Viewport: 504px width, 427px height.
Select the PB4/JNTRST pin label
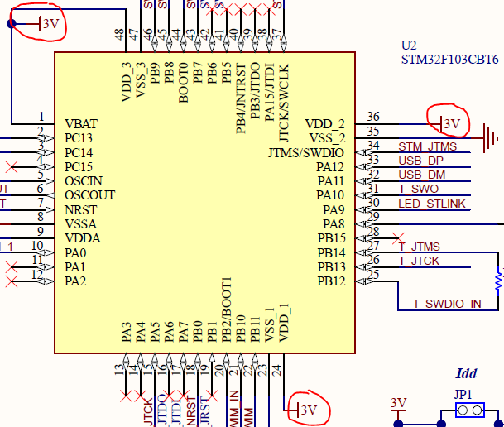click(241, 98)
